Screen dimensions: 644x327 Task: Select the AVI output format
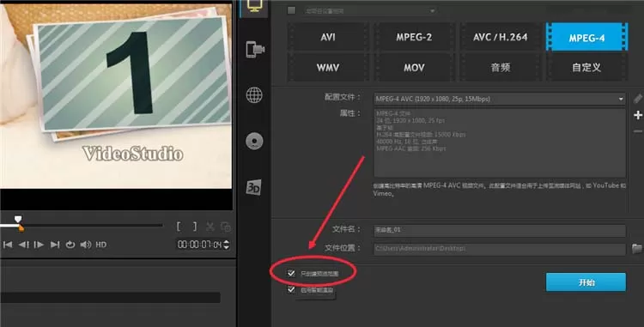click(x=328, y=37)
